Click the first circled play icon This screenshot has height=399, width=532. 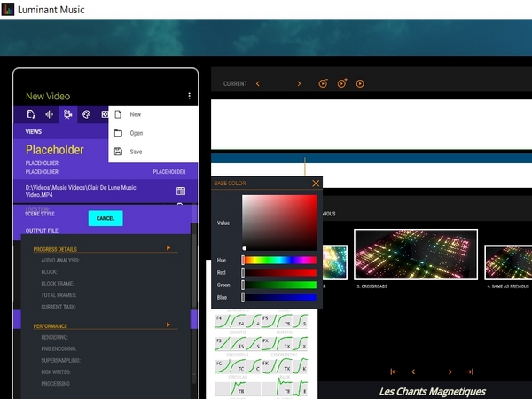click(x=323, y=83)
